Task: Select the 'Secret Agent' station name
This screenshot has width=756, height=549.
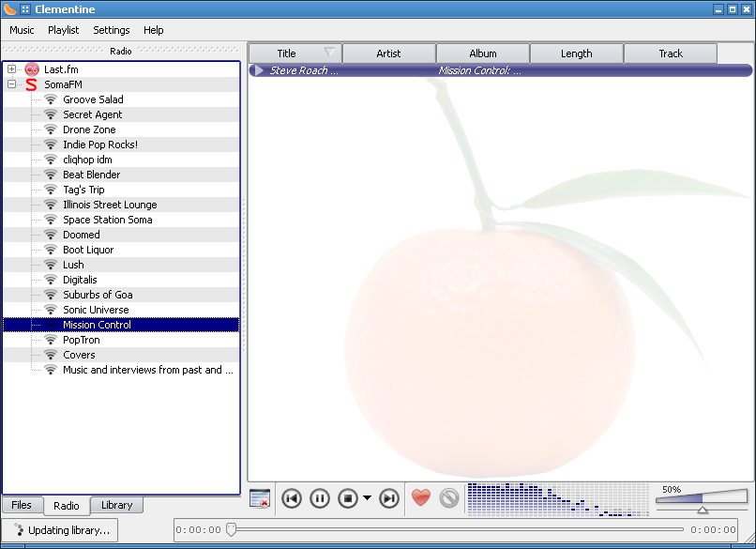Action: coord(93,114)
